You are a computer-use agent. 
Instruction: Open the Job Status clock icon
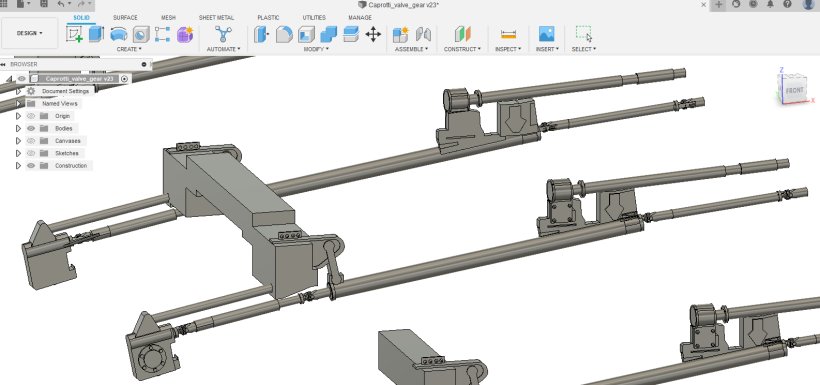[753, 4]
